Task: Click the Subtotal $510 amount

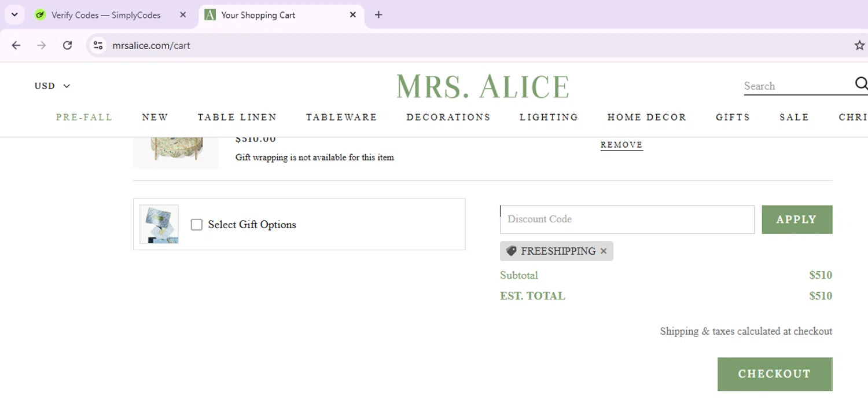Action: click(821, 275)
